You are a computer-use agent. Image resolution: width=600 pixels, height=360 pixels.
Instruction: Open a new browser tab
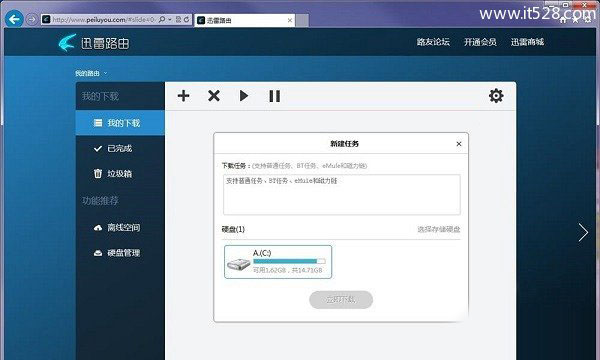click(x=302, y=20)
